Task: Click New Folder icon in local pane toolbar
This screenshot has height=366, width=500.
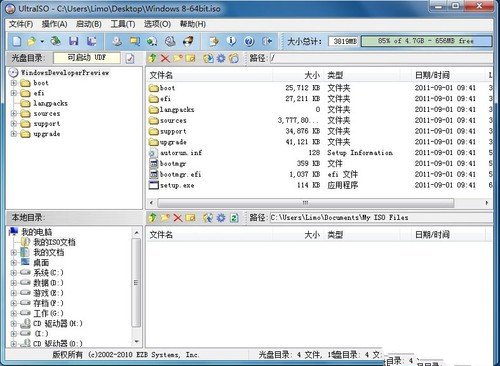Action: (x=165, y=218)
